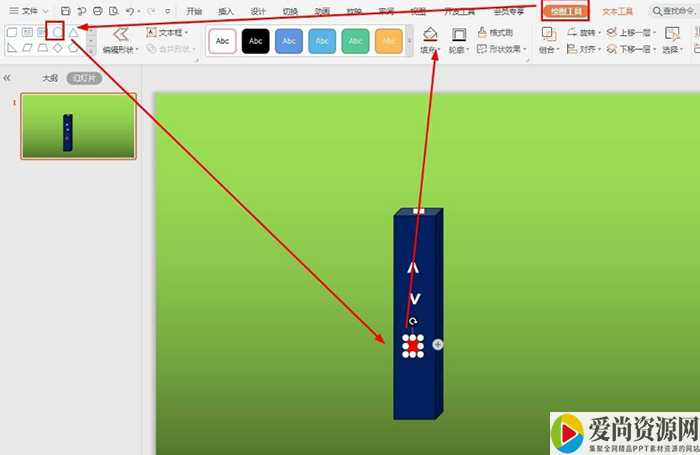Open the Text Box (文本框) dropdown

[x=167, y=32]
